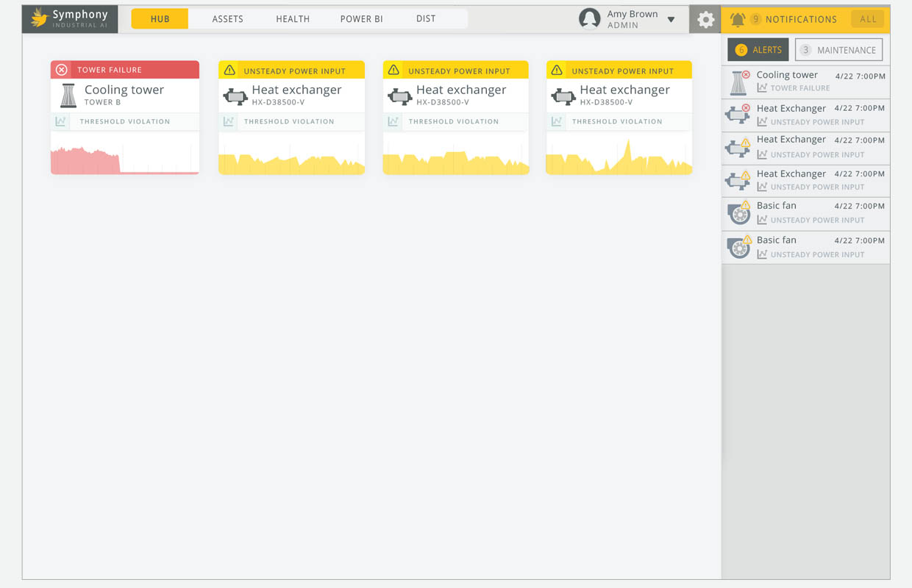Open the Health tab

click(293, 19)
